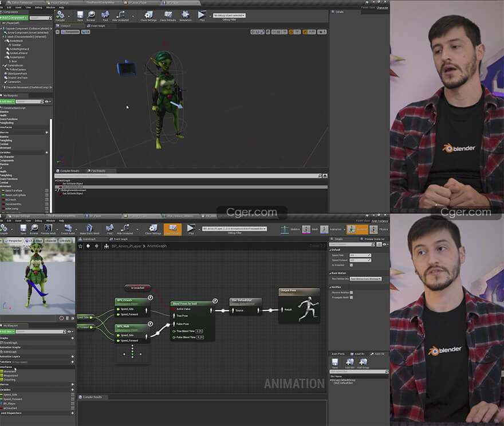Screen dimensions: 504x426
Task: Open the lower editor's debug filter dropdown
Action: click(x=234, y=229)
